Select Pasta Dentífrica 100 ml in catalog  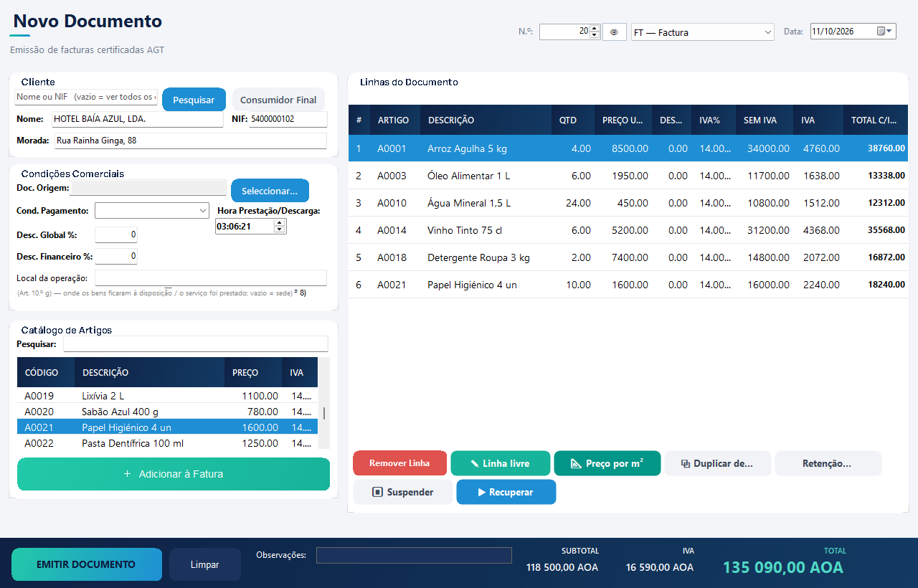coord(168,443)
